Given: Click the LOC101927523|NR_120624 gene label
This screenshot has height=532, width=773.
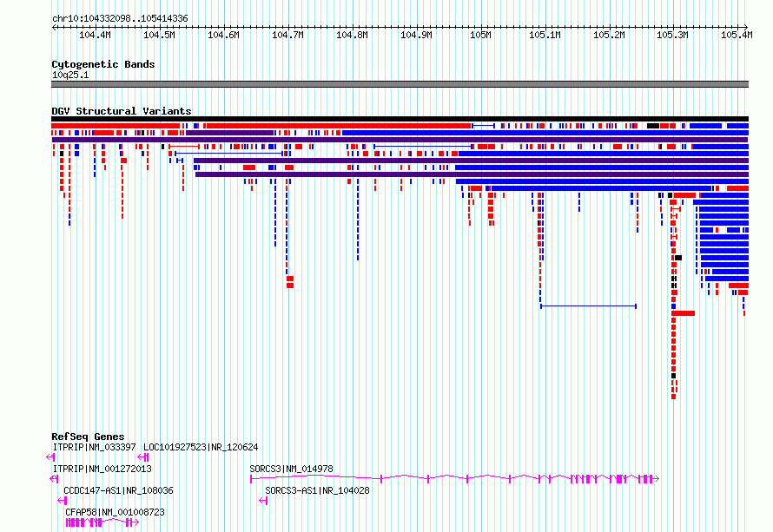Looking at the screenshot, I should 201,447.
